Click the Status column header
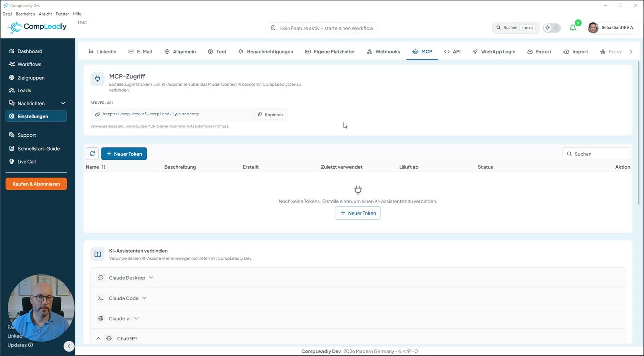Viewport: 644px width, 356px height. (x=485, y=167)
